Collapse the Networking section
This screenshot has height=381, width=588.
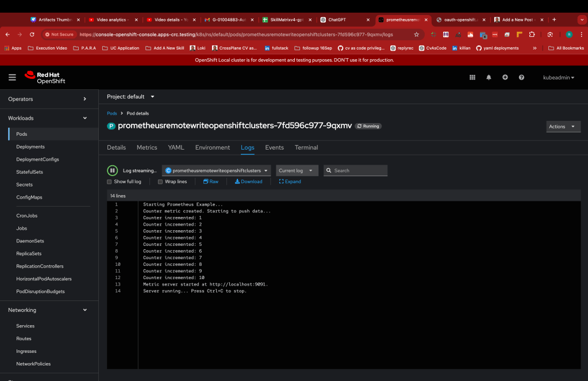[x=49, y=310]
